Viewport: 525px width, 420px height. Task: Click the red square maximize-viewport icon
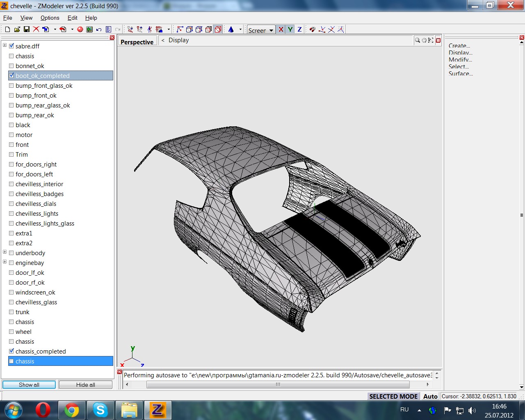438,40
